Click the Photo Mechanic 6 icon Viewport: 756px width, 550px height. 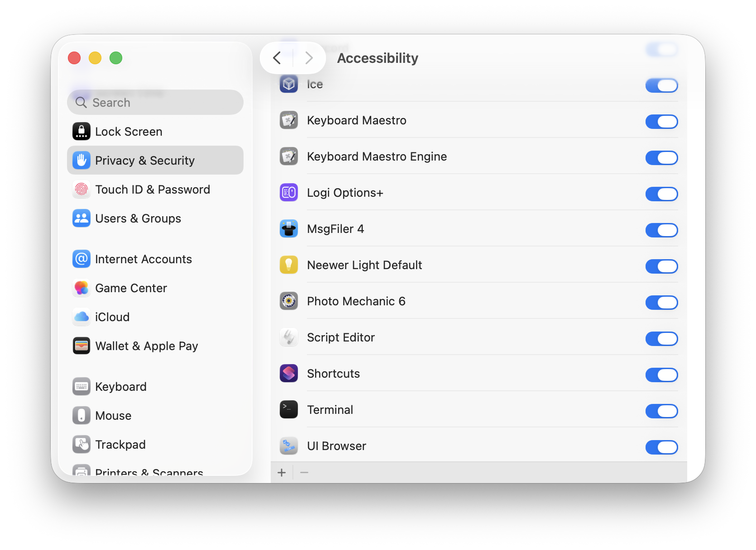[288, 301]
